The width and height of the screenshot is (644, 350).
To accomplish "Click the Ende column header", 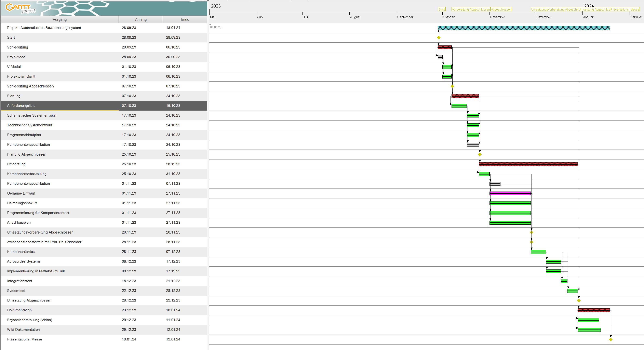I will pyautogui.click(x=185, y=19).
